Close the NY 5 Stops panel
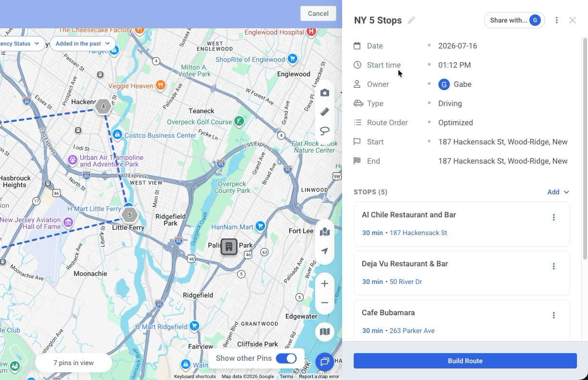The width and height of the screenshot is (588, 380). [x=573, y=20]
